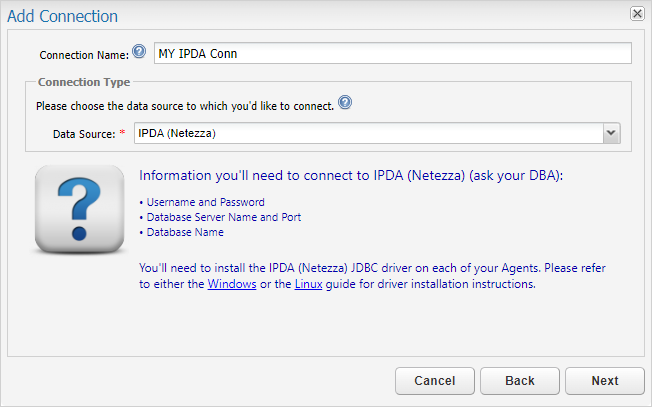Viewport: 652px width, 407px height.
Task: Click the "Database Name" bullet item
Action: 185,232
